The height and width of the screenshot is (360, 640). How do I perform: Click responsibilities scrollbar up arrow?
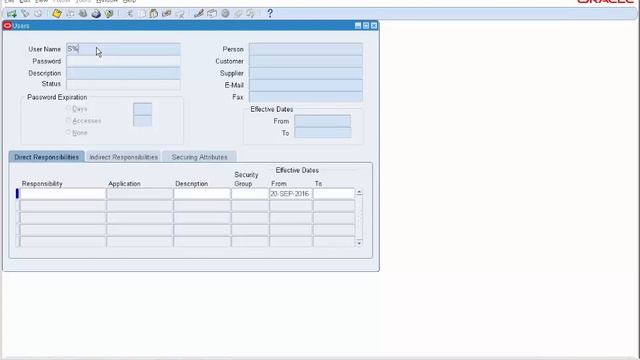click(359, 192)
